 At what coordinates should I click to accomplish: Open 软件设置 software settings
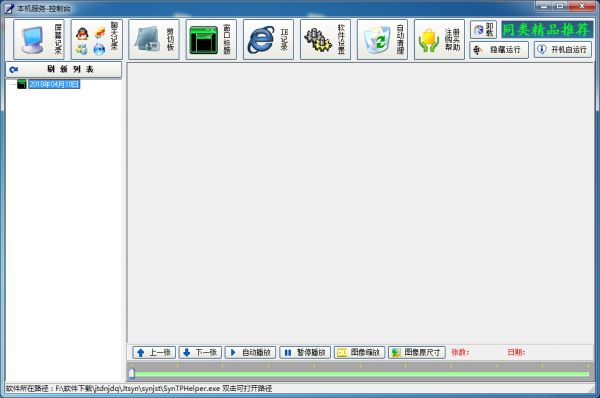[325, 39]
